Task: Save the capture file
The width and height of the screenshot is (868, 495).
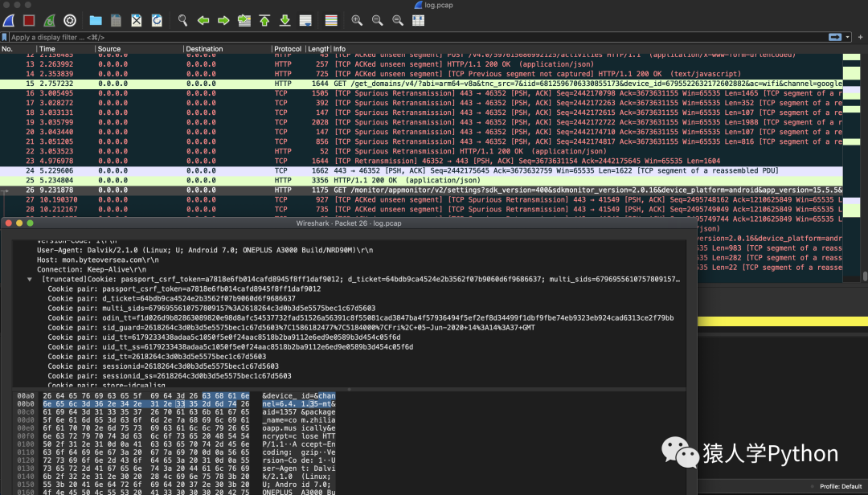Action: click(116, 20)
